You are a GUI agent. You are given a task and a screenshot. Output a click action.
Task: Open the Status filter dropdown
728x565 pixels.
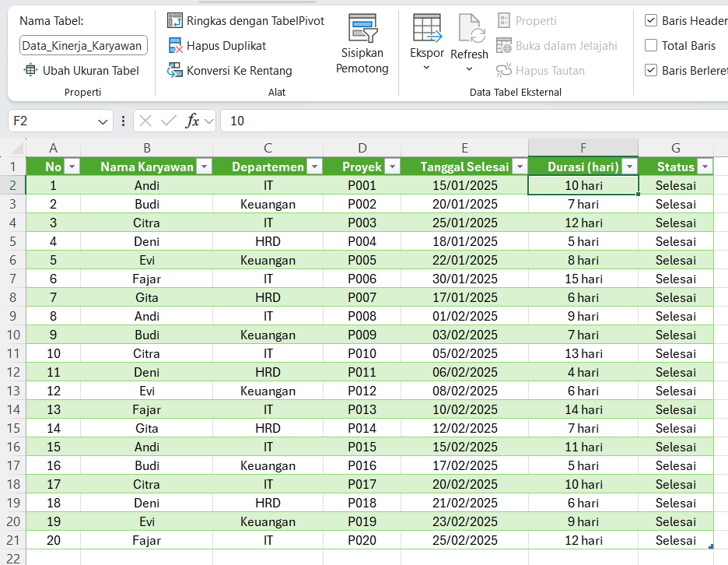705,167
